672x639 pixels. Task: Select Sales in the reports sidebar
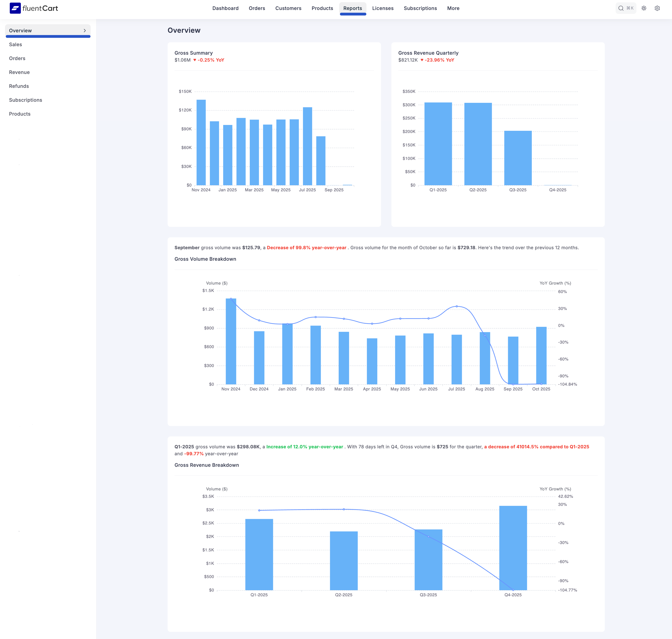(15, 45)
